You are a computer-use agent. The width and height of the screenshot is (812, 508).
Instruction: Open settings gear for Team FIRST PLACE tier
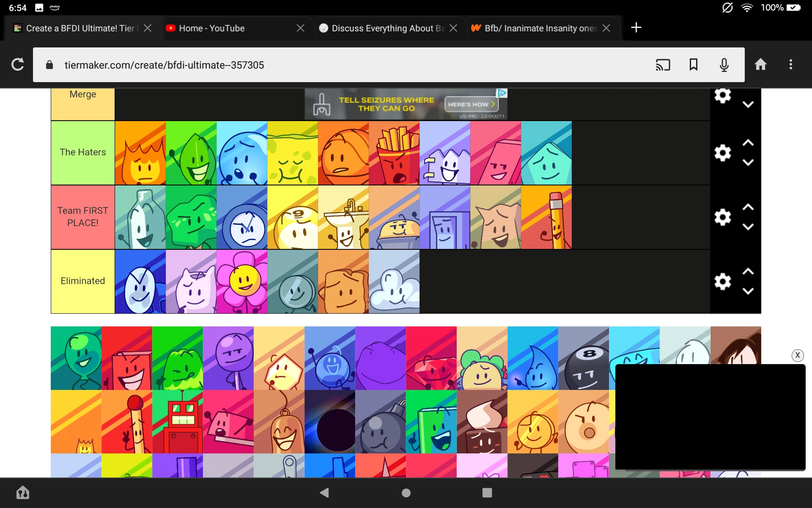pyautogui.click(x=722, y=217)
